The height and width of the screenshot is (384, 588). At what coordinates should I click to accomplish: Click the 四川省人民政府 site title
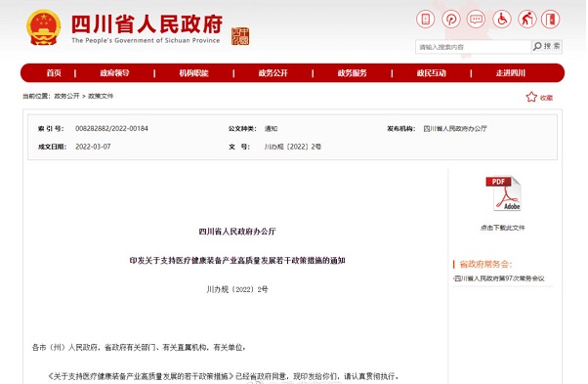(147, 24)
